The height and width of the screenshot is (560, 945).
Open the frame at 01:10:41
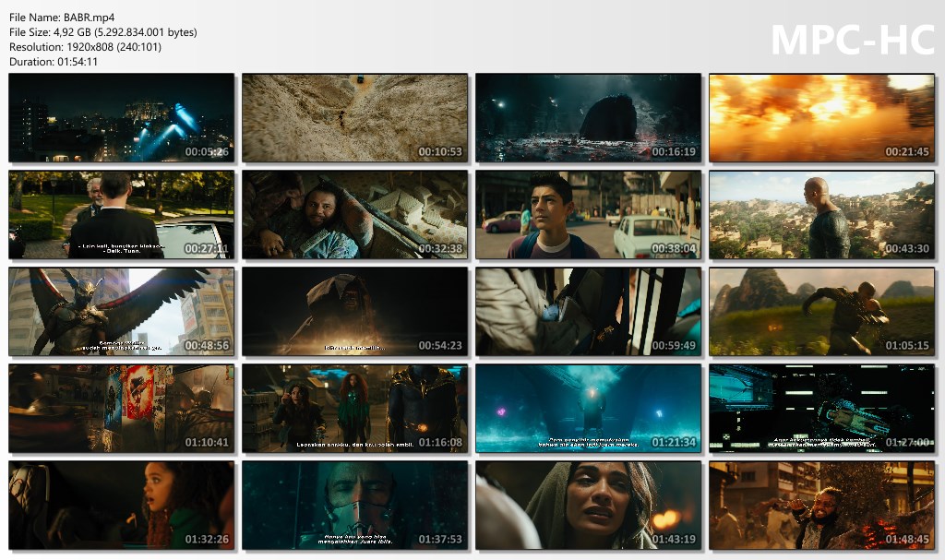pyautogui.click(x=121, y=408)
